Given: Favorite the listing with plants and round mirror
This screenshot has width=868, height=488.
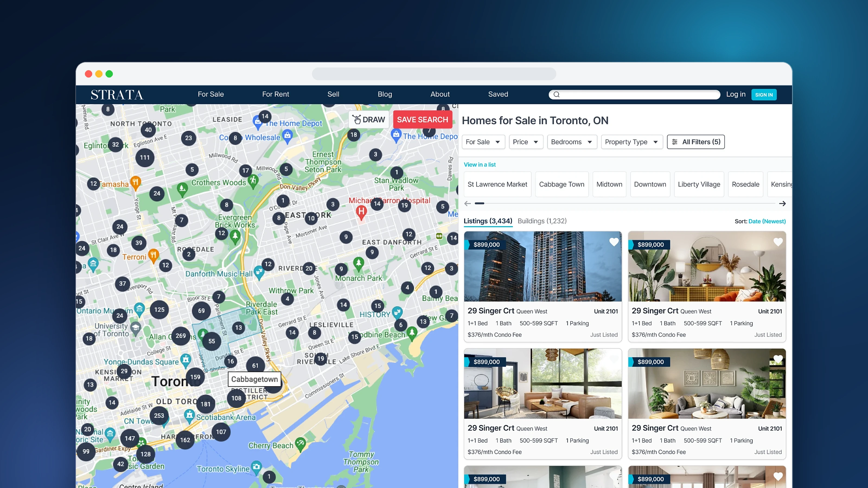Looking at the screenshot, I should point(778,242).
